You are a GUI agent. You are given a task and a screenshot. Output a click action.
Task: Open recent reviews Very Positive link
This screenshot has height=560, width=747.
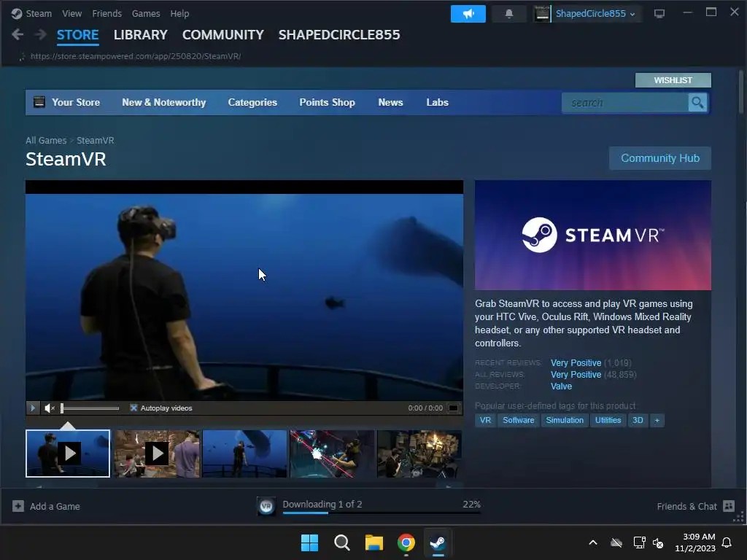[576, 363]
